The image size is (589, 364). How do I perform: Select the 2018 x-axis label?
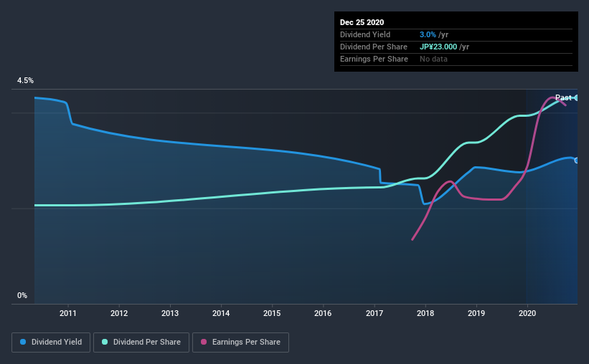coord(425,313)
